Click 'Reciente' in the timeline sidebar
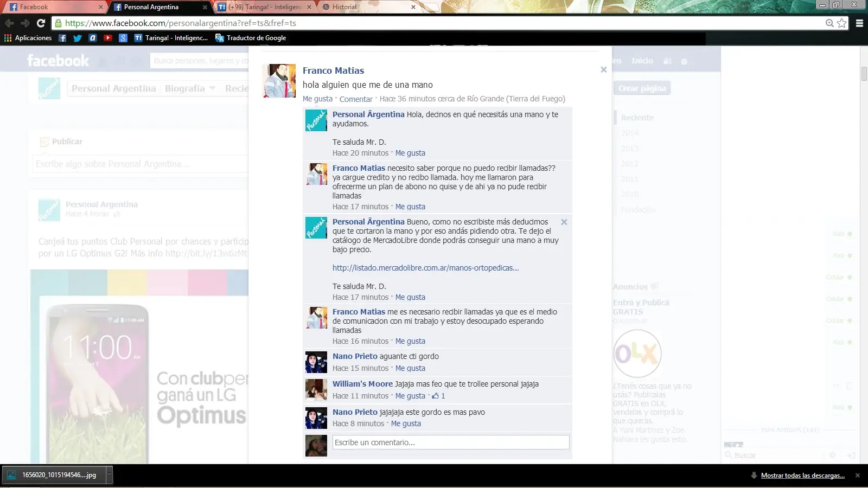The width and height of the screenshot is (868, 488). coord(637,118)
